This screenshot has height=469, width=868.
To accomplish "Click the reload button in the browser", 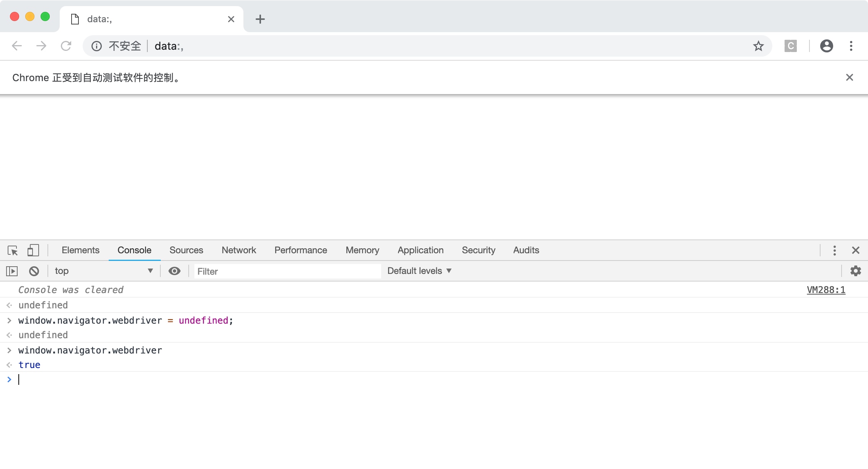I will pyautogui.click(x=65, y=46).
